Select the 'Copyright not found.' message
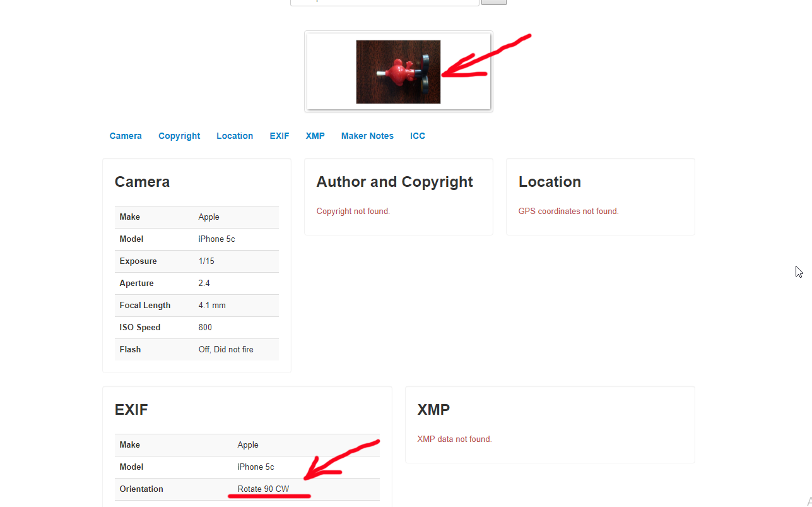The image size is (812, 507). tap(353, 211)
